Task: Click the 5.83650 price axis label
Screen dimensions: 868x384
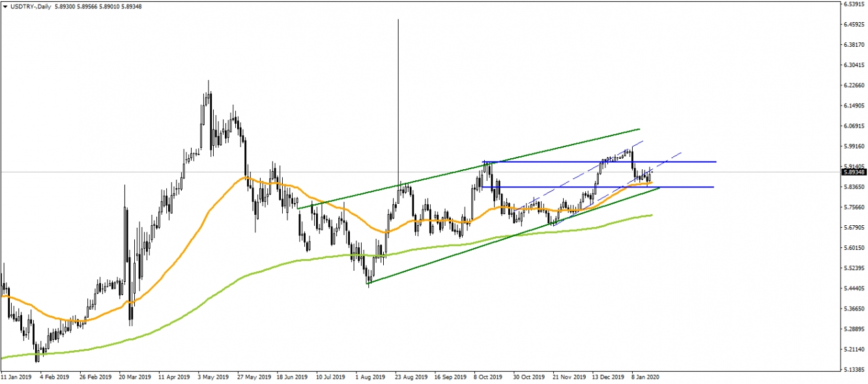Action: (x=854, y=187)
